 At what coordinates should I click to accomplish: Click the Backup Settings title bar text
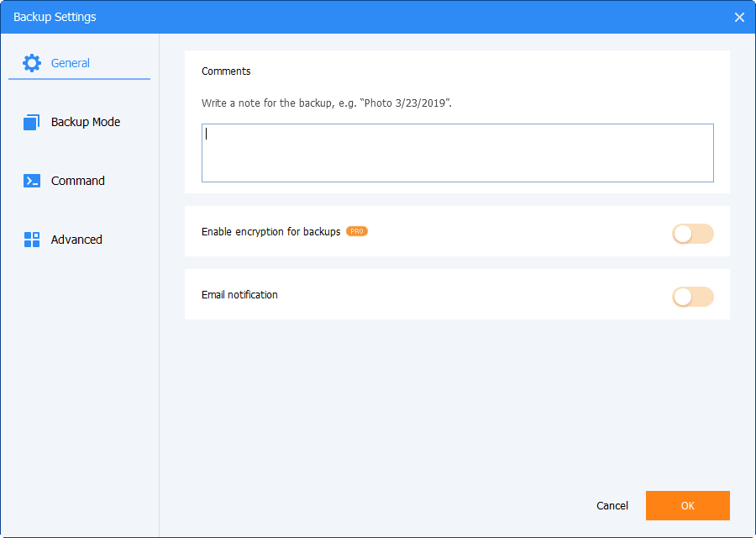pyautogui.click(x=55, y=17)
